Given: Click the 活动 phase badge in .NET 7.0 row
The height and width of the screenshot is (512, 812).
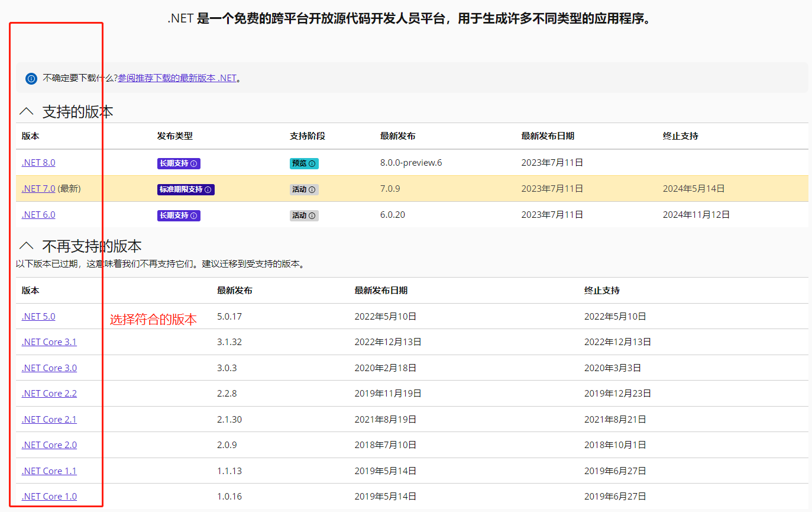Looking at the screenshot, I should coord(304,189).
